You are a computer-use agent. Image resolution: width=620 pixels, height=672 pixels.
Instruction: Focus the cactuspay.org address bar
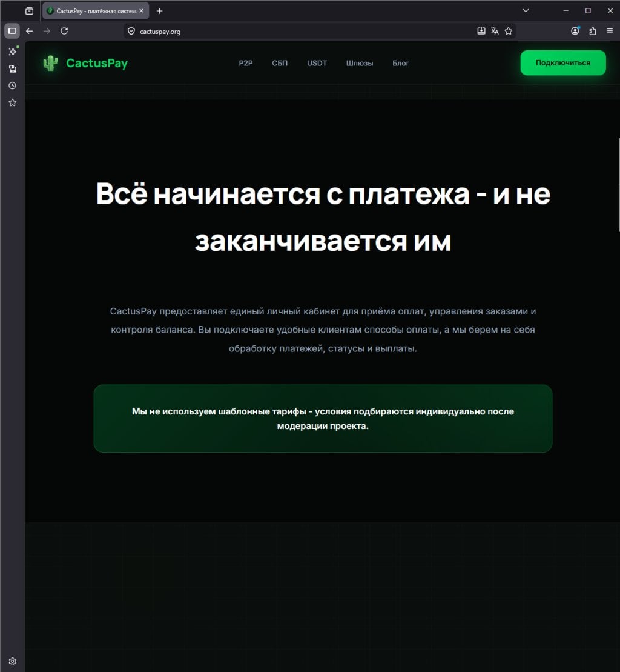pos(320,31)
